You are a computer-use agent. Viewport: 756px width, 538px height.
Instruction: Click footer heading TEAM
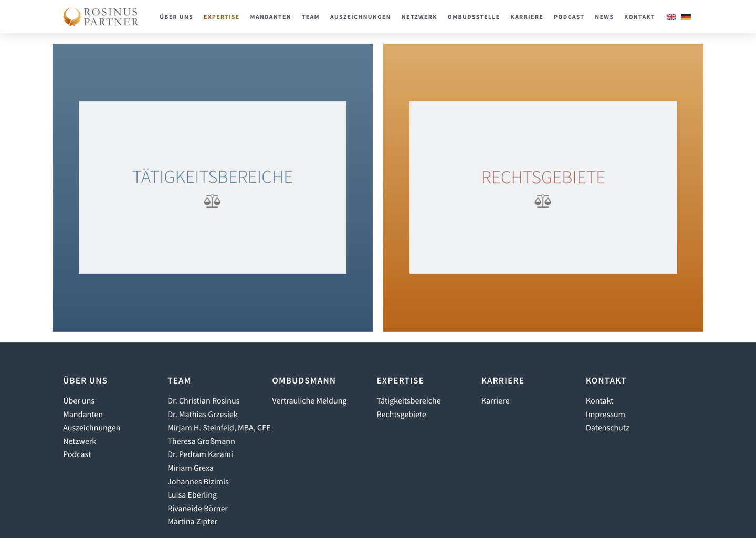pos(179,380)
